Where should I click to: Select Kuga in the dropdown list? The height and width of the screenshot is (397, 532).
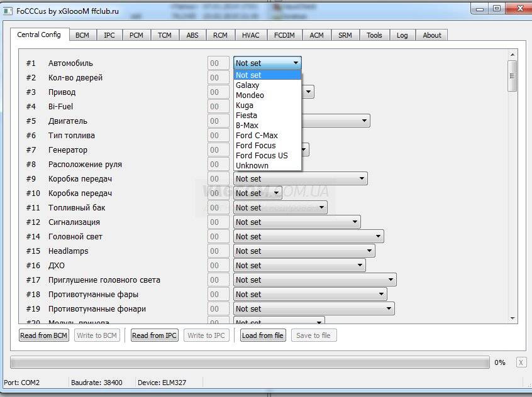pyautogui.click(x=267, y=105)
